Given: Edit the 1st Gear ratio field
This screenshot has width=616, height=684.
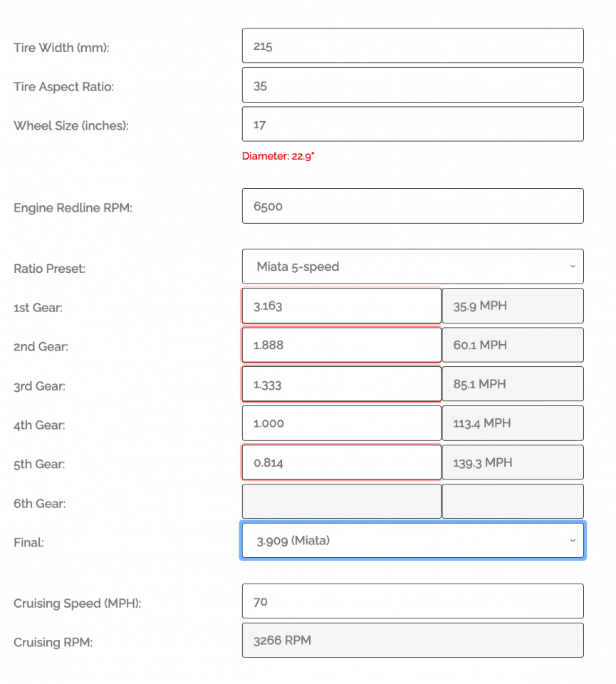Looking at the screenshot, I should pyautogui.click(x=341, y=306).
